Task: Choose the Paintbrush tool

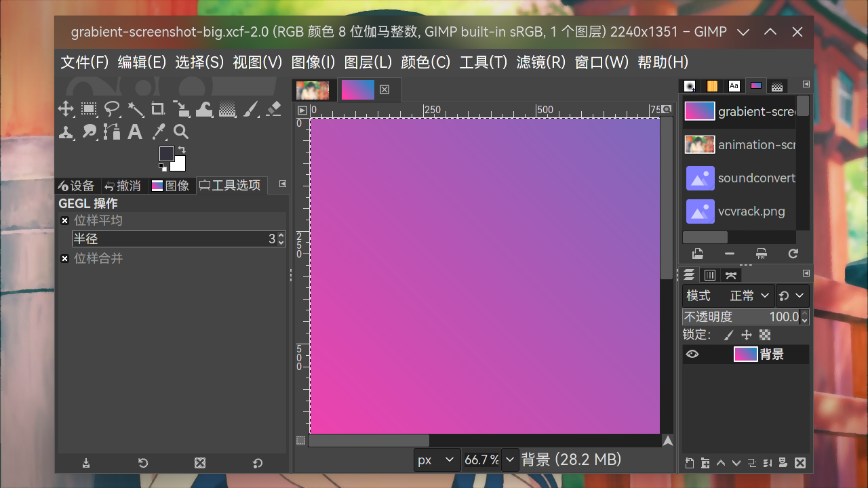Action: pyautogui.click(x=250, y=109)
